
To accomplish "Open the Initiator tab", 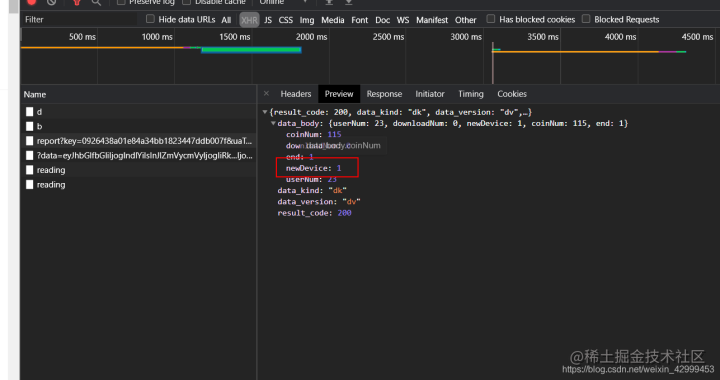I will [430, 94].
